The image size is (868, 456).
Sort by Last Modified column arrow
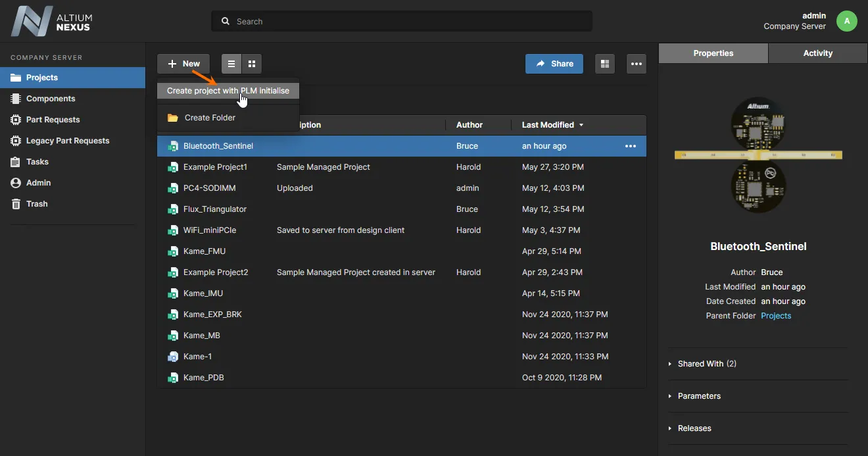tap(581, 125)
